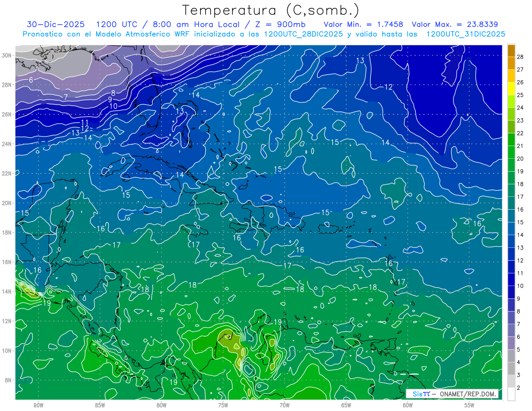Click the '80W' longitude axis label

(161, 405)
